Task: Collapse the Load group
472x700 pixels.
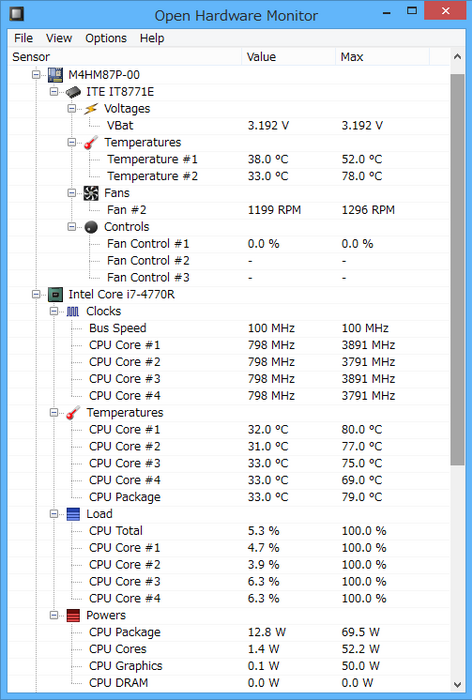Action: tap(54, 514)
